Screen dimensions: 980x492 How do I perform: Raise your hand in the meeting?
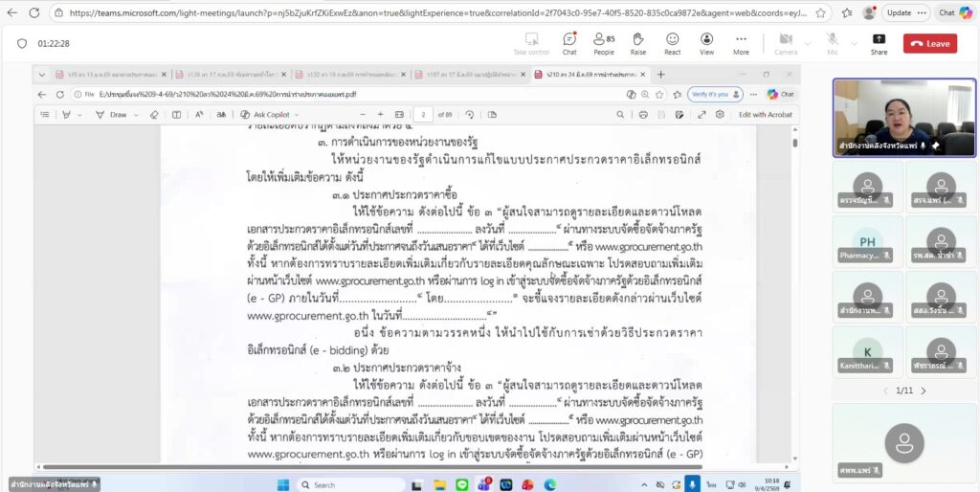click(x=638, y=43)
